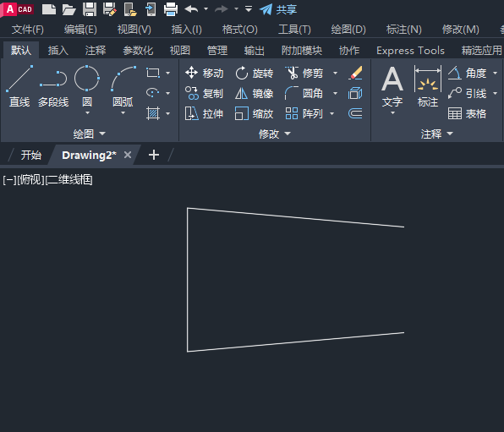Viewport: 504px width, 432px height.
Task: Open the Format (格式) menu
Action: point(240,30)
